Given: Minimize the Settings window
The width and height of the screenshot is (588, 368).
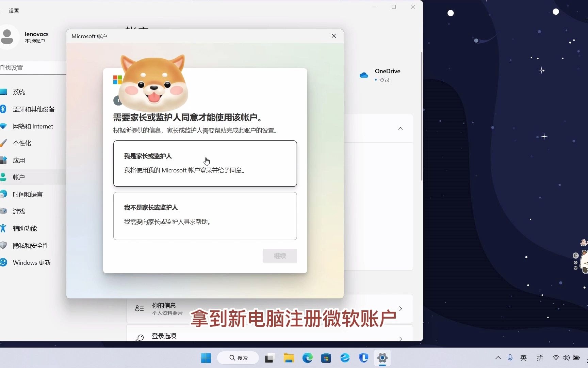Looking at the screenshot, I should tap(374, 7).
